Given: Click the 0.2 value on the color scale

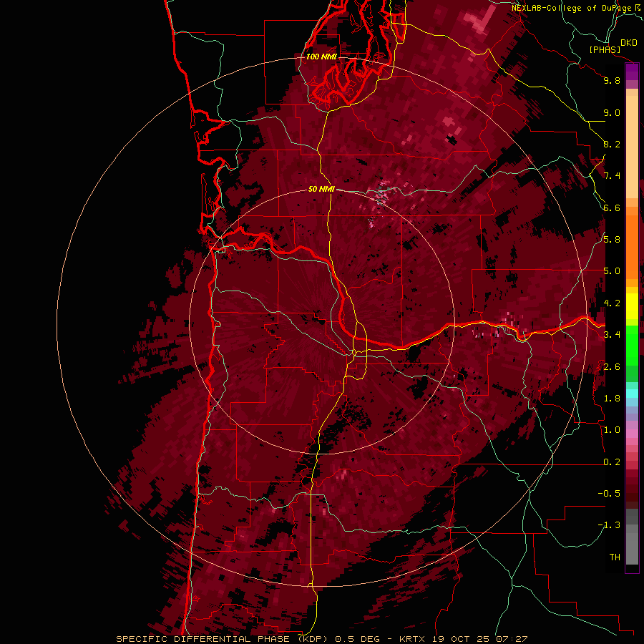Looking at the screenshot, I should 612,462.
